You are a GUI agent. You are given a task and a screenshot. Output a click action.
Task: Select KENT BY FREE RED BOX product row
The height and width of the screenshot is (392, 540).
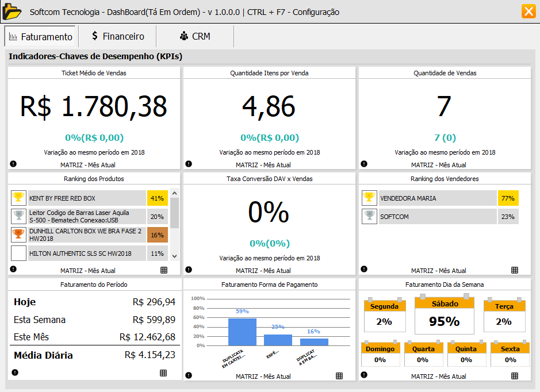pyautogui.click(x=86, y=198)
